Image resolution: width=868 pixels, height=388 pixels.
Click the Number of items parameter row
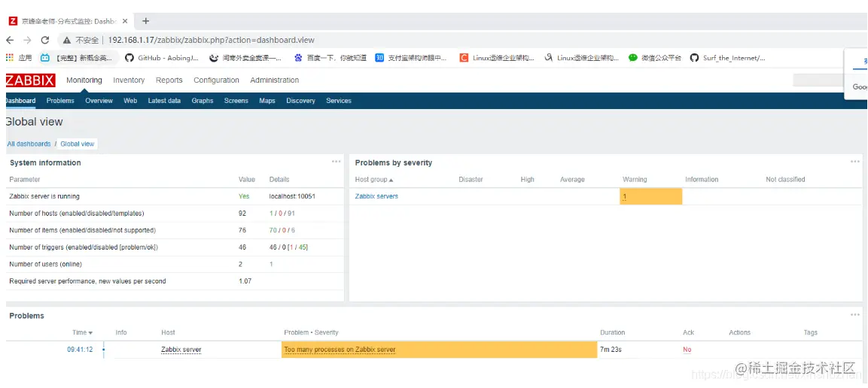point(175,231)
